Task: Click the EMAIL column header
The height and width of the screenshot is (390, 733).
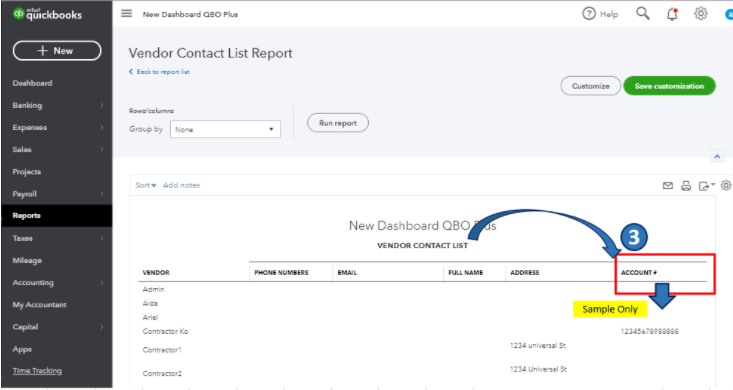Action: [347, 273]
